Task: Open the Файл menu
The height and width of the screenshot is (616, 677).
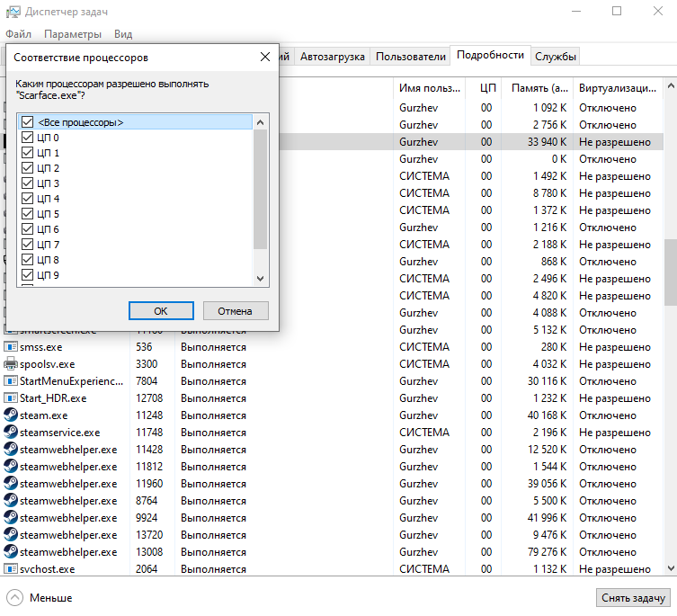Action: [18, 33]
